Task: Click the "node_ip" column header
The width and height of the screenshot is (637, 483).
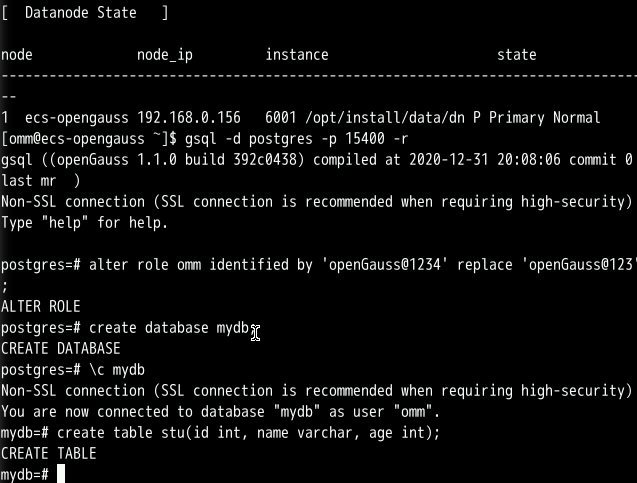Action: (x=165, y=55)
